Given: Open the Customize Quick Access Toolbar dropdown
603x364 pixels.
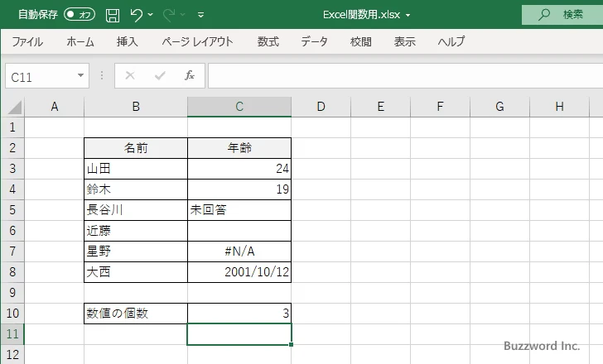Looking at the screenshot, I should tap(200, 15).
